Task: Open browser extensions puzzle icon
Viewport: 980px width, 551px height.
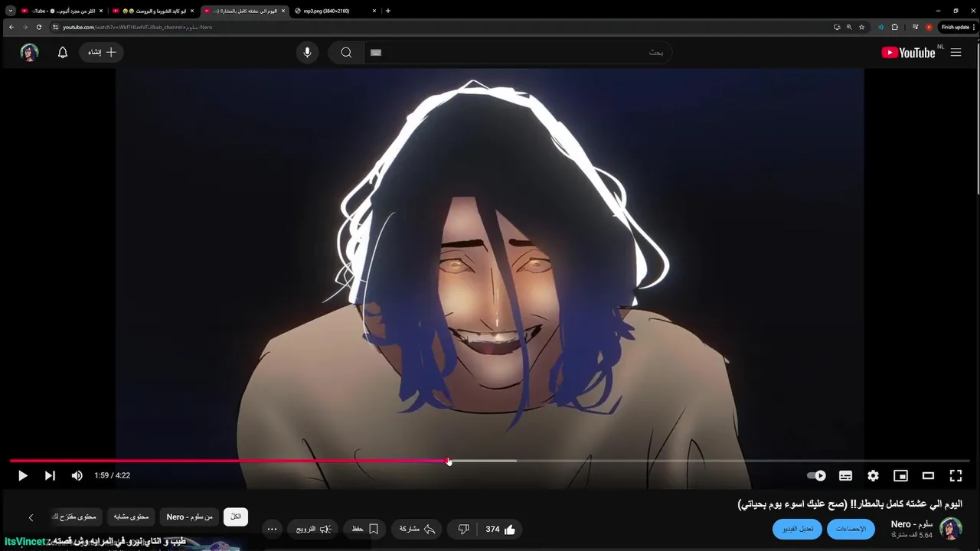Action: click(894, 27)
